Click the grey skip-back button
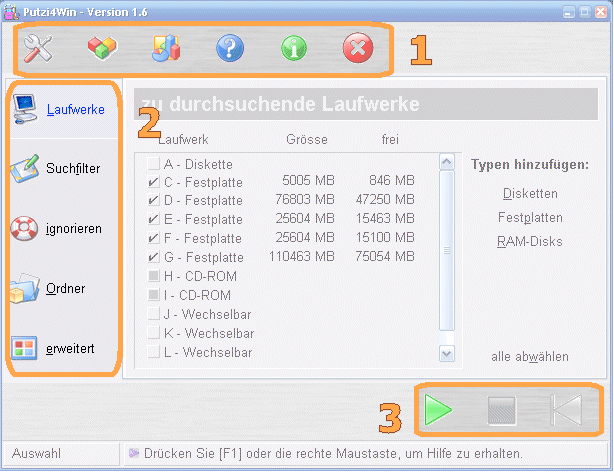Screen dimensions: 614x473 pyautogui.click(x=565, y=410)
